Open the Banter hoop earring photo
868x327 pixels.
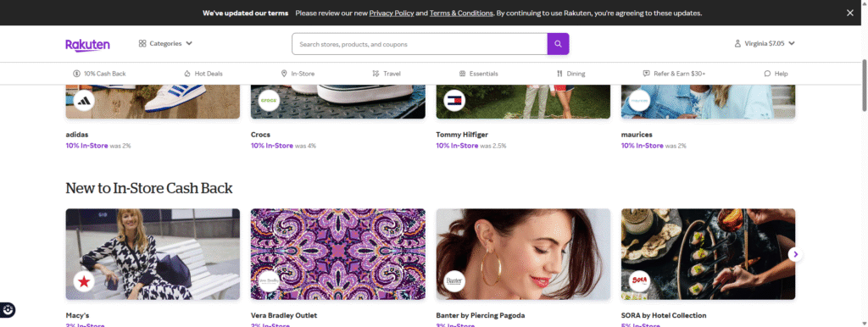[523, 254]
